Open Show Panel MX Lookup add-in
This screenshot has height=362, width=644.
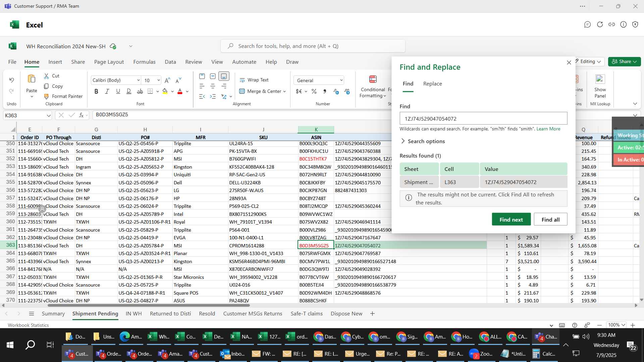[x=600, y=87]
